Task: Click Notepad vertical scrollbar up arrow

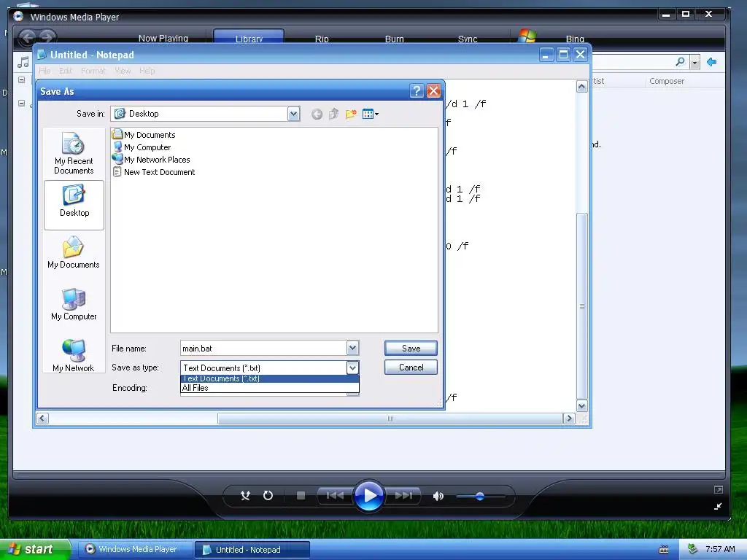Action: 581,87
